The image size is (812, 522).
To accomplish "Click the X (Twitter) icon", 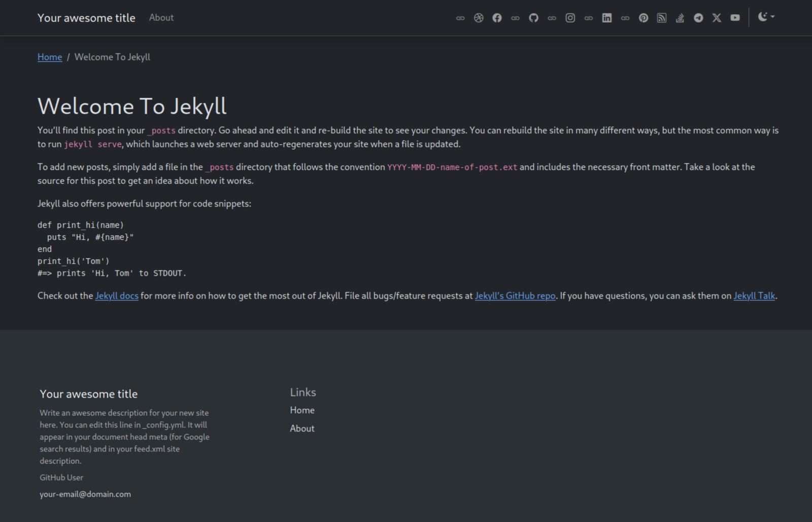I will pyautogui.click(x=717, y=17).
